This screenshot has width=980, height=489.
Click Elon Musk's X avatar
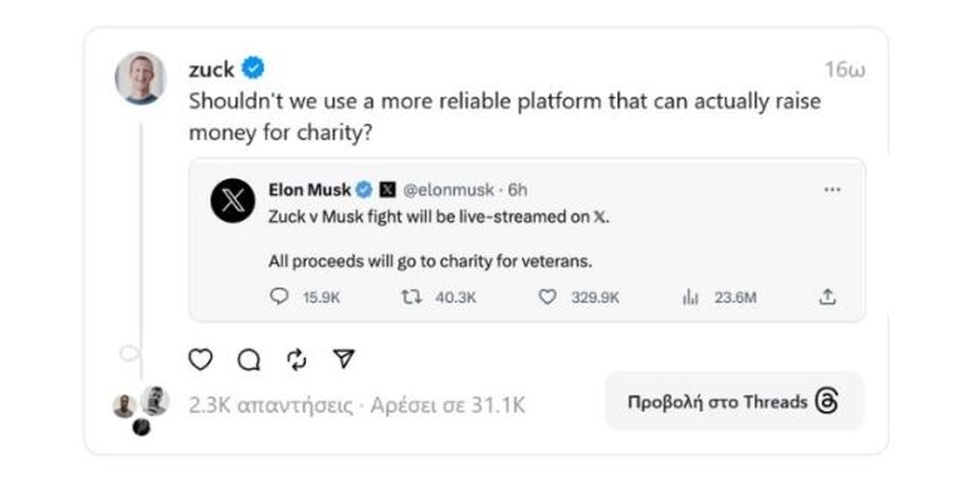tap(233, 200)
